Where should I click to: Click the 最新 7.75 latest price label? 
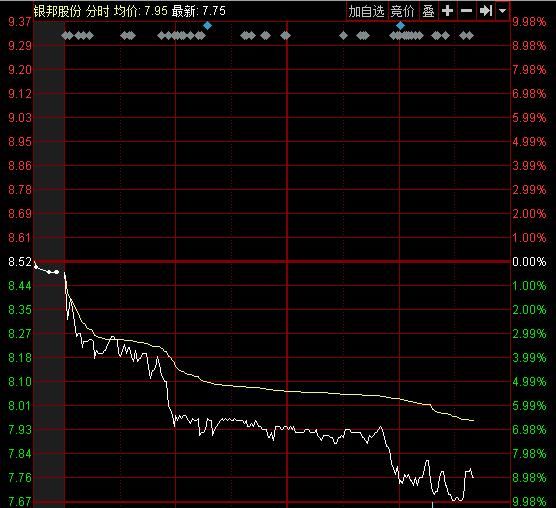(199, 11)
